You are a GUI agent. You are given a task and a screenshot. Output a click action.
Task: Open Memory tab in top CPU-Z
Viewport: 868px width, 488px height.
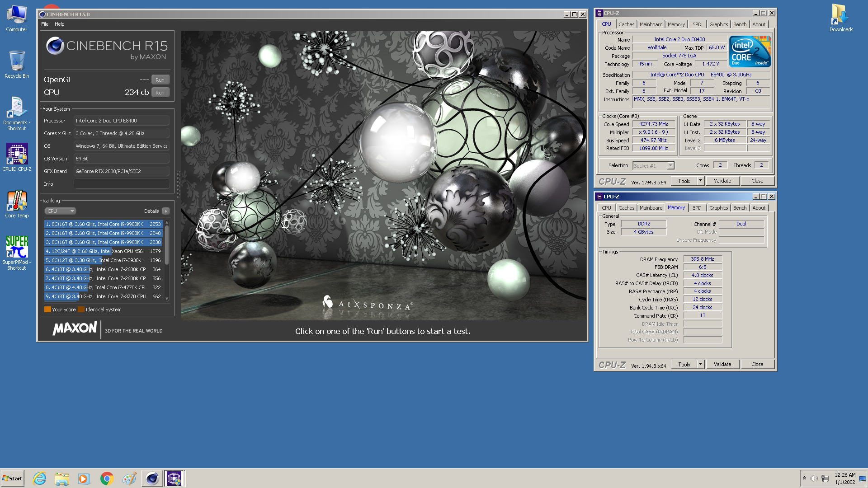point(676,24)
